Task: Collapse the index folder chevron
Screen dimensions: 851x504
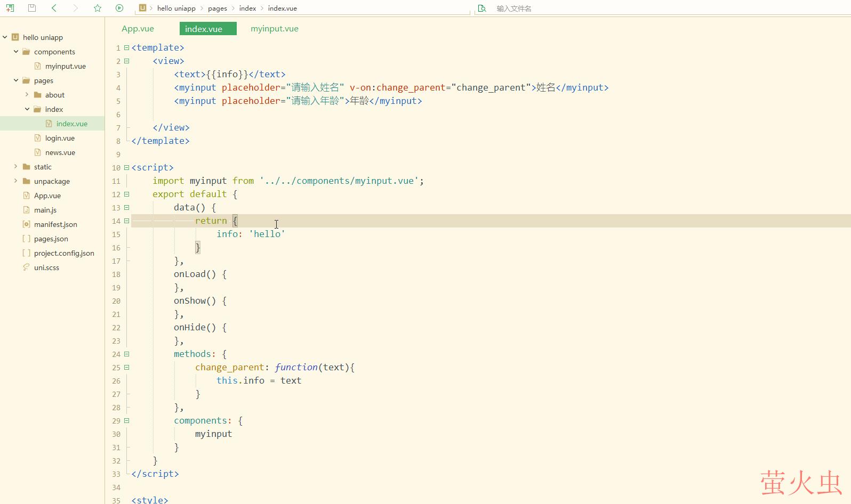Action: point(27,109)
